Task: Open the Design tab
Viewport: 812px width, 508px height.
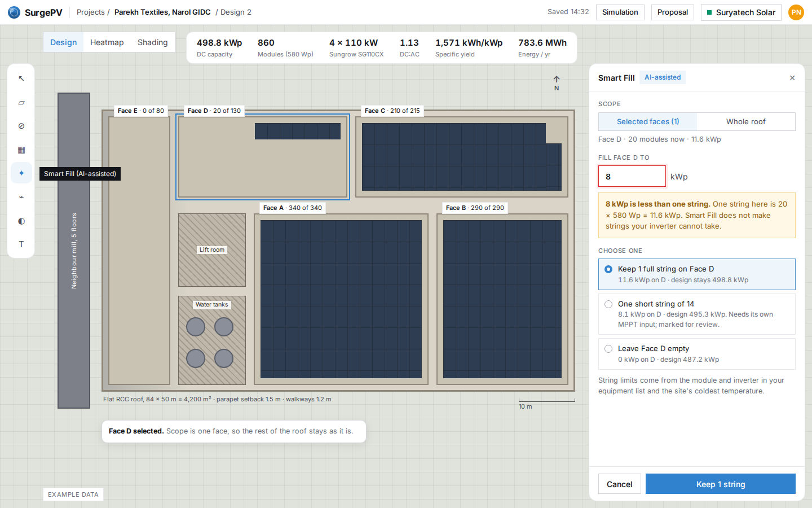Action: (x=64, y=42)
